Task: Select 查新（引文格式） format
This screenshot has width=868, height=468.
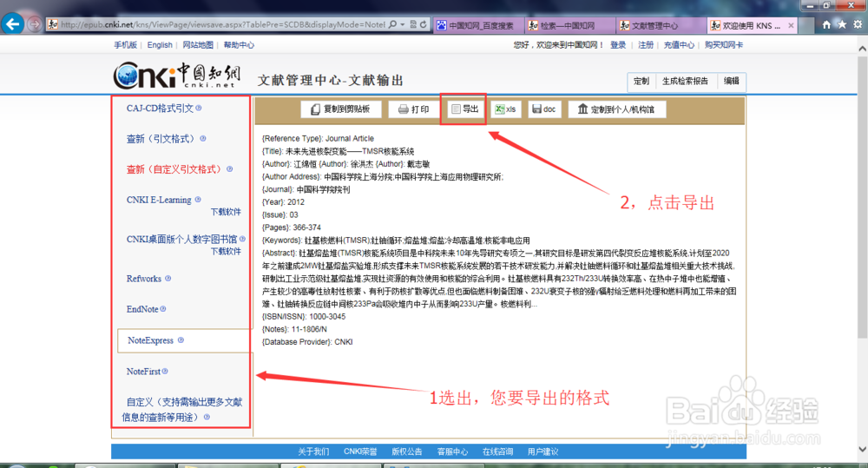Action: pyautogui.click(x=162, y=138)
